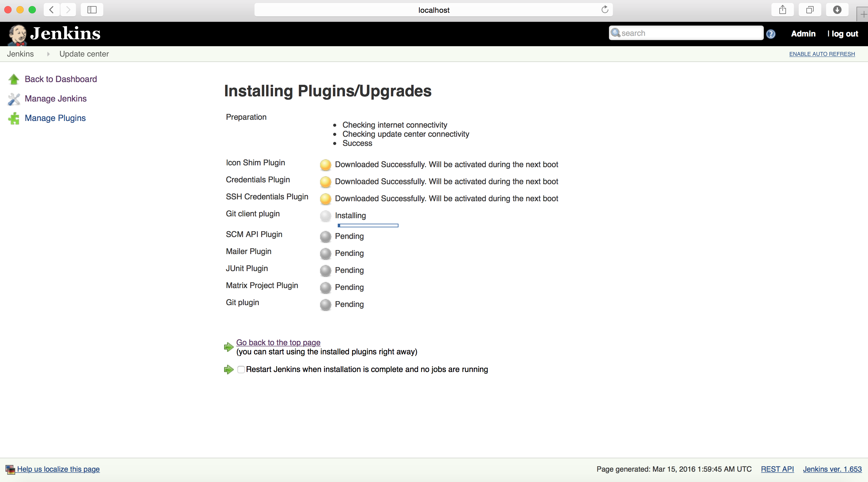Click the Manage Plugins puzzle icon
Screen dimensions: 868x482
(x=14, y=118)
